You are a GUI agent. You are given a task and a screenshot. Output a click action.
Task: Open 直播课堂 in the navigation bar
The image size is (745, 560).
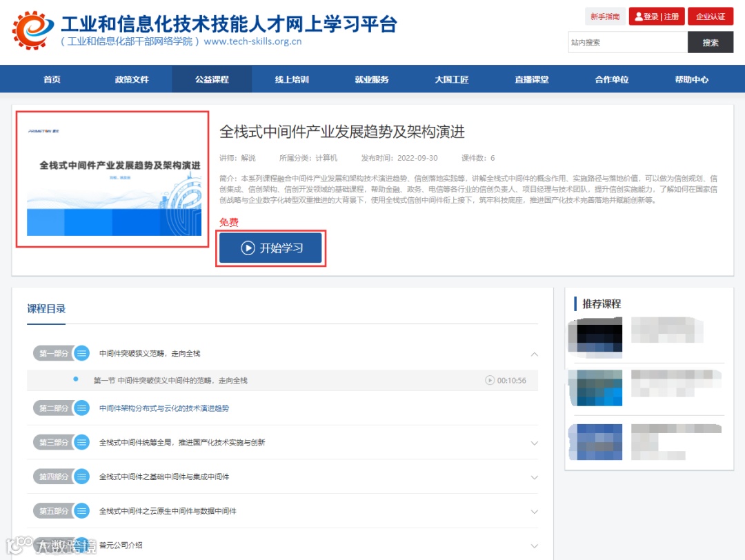(x=532, y=79)
